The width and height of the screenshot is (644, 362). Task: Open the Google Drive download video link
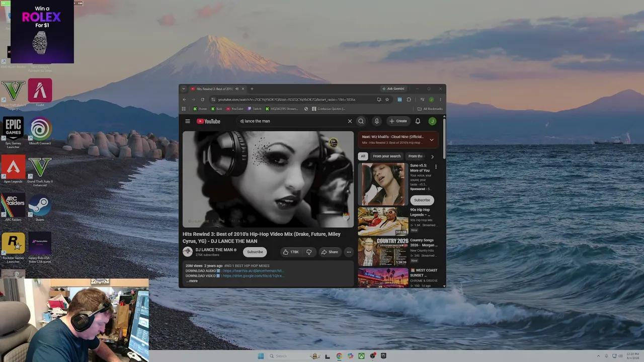click(x=254, y=276)
